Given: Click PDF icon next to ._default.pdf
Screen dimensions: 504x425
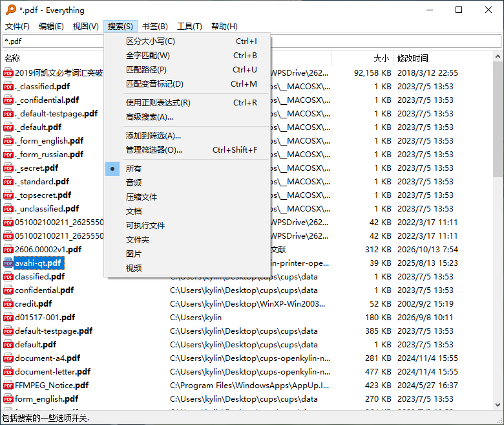Looking at the screenshot, I should pyautogui.click(x=8, y=127).
